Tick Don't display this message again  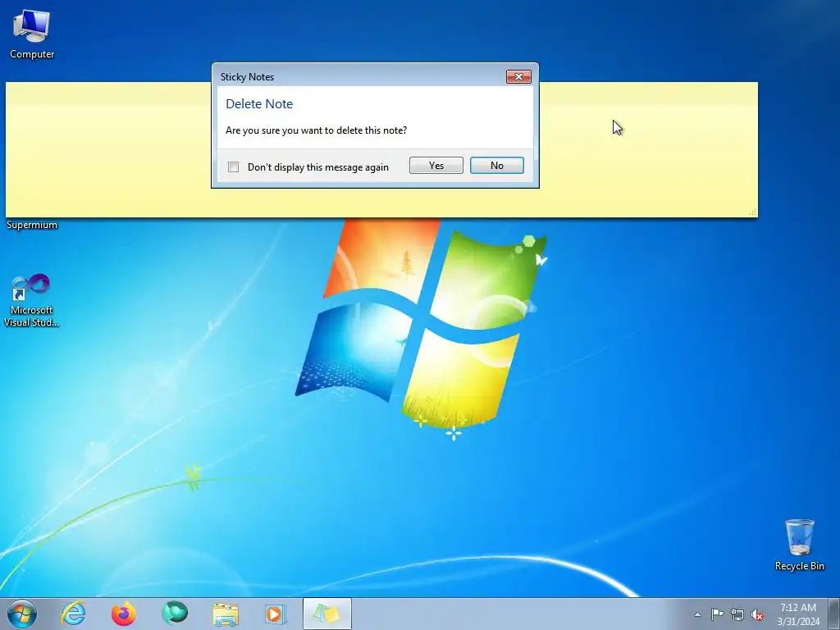pyautogui.click(x=234, y=167)
